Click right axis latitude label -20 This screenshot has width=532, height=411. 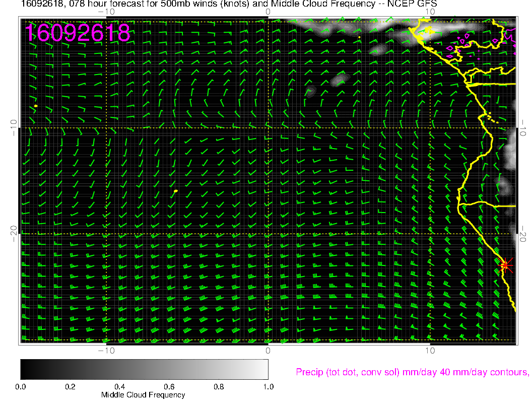click(x=523, y=234)
